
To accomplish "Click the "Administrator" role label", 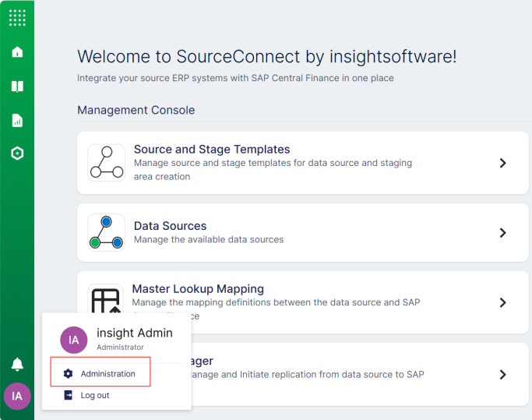I will [x=120, y=347].
